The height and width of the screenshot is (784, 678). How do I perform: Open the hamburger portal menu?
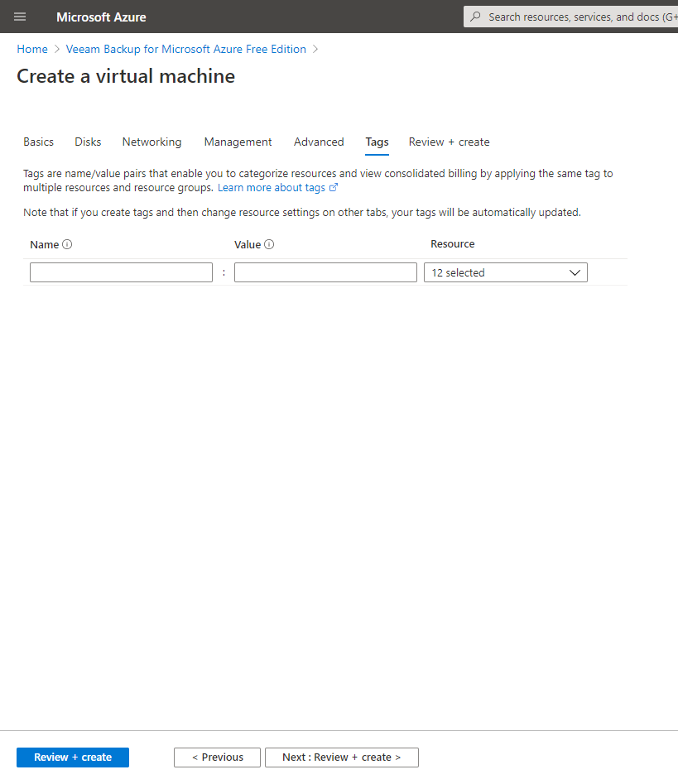pyautogui.click(x=20, y=17)
